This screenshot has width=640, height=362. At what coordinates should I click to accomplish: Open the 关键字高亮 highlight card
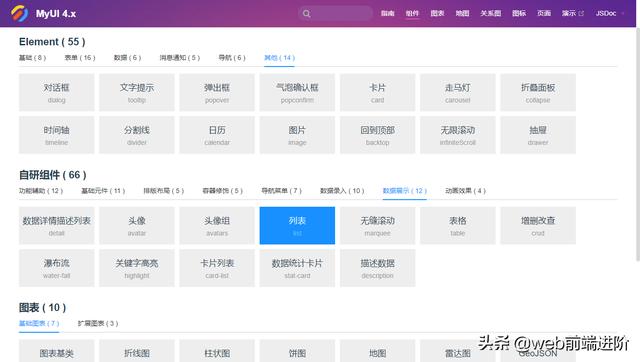pos(137,268)
